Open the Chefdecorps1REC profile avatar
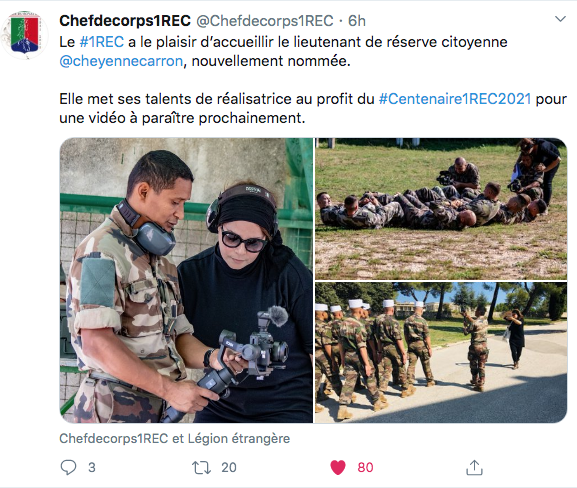577x488 pixels. click(x=25, y=35)
